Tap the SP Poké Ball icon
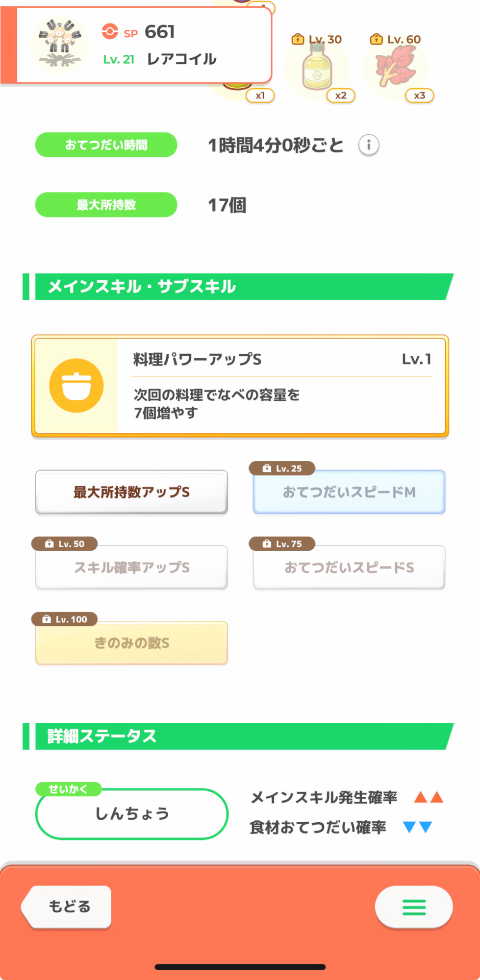 110,32
